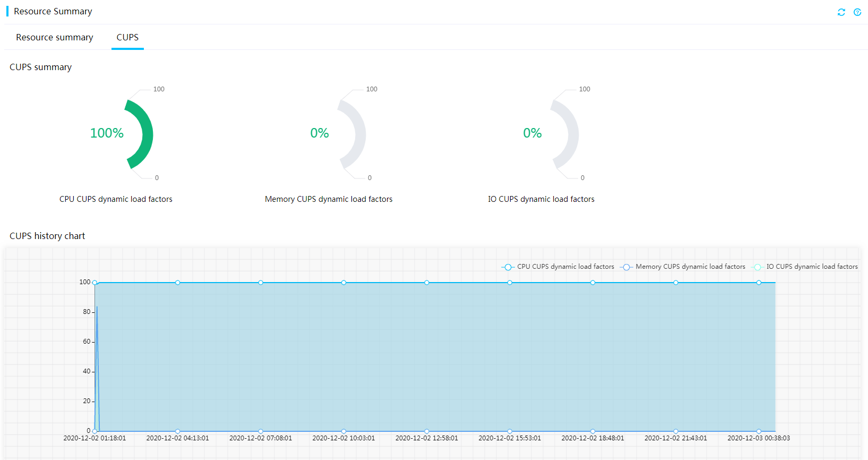Toggle Memory CUPS dynamic load factors legend
The width and height of the screenshot is (868, 460).
click(683, 267)
